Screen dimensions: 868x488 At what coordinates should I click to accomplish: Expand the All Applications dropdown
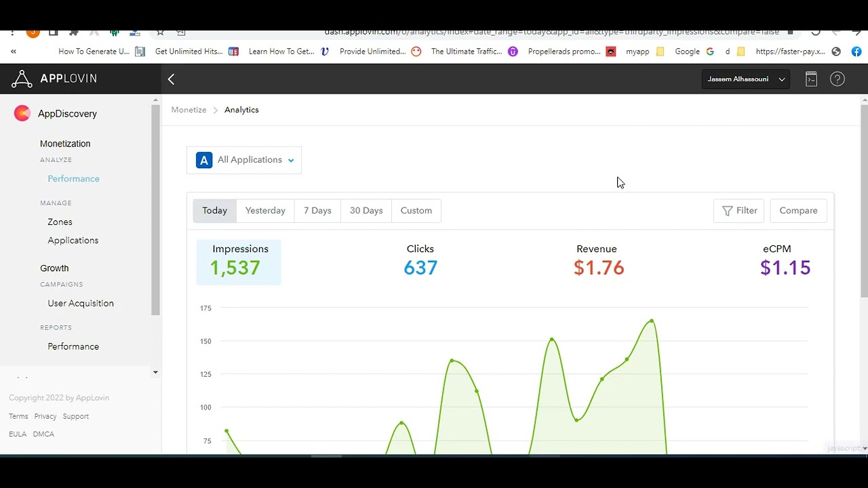(244, 160)
